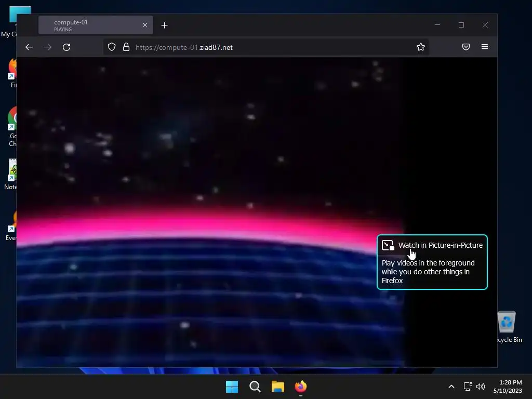This screenshot has width=532, height=399.
Task: Open File Explorer from the taskbar
Action: click(278, 387)
